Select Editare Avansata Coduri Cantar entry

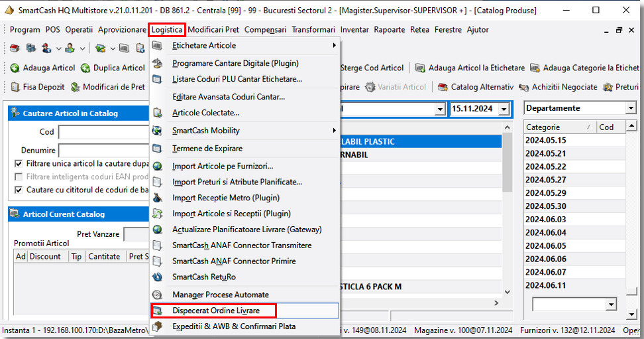click(244, 97)
